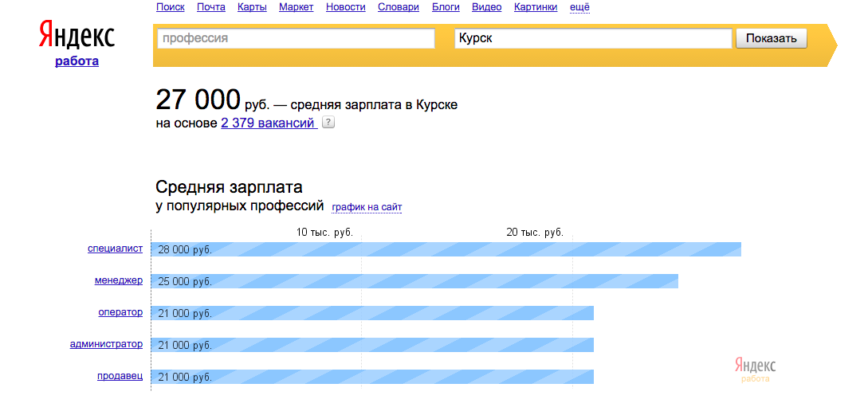Open Маркет in top navigation
Viewport: 868px width, 411px height.
(x=297, y=7)
